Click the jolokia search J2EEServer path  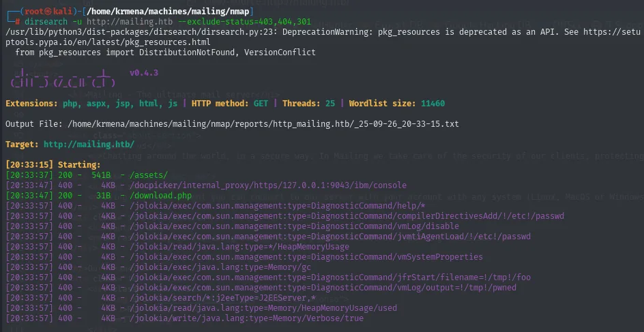pyautogui.click(x=222, y=299)
